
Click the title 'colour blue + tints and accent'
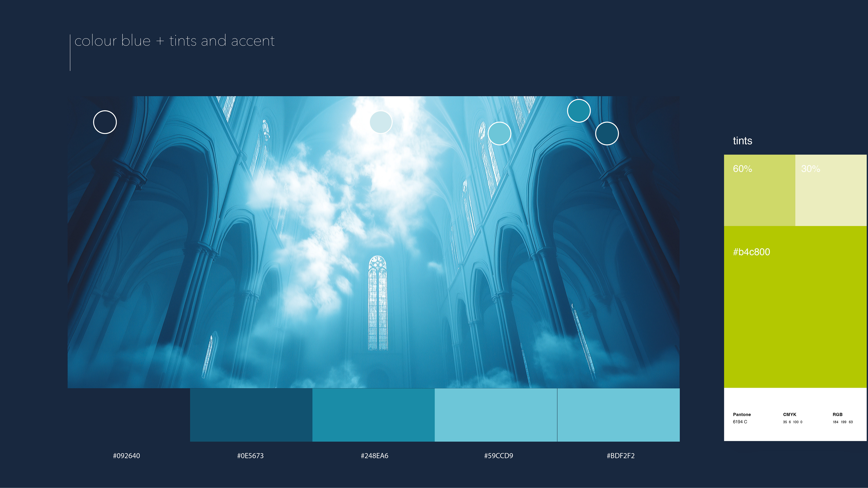[174, 41]
